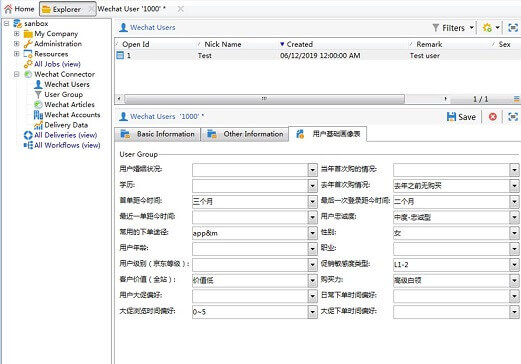Open the dropdown showing app&m

(x=312, y=233)
